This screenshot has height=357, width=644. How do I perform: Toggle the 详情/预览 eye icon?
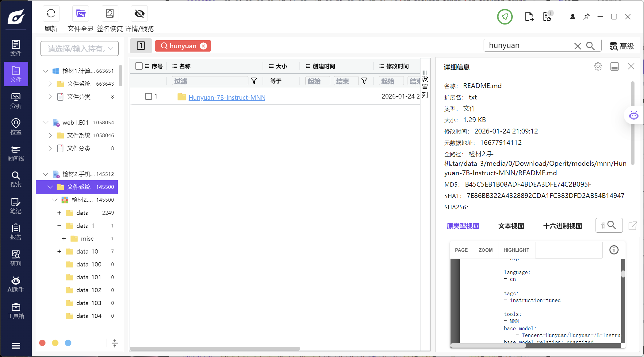pyautogui.click(x=140, y=14)
